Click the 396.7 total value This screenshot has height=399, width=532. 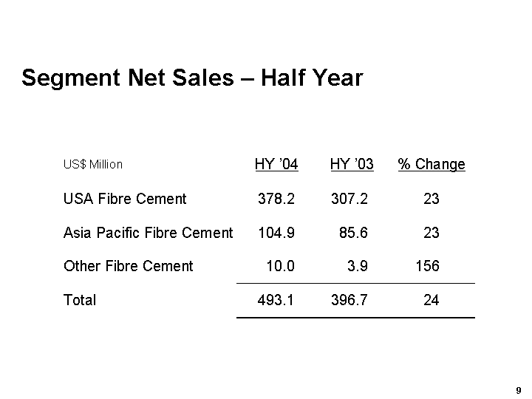[x=349, y=300]
